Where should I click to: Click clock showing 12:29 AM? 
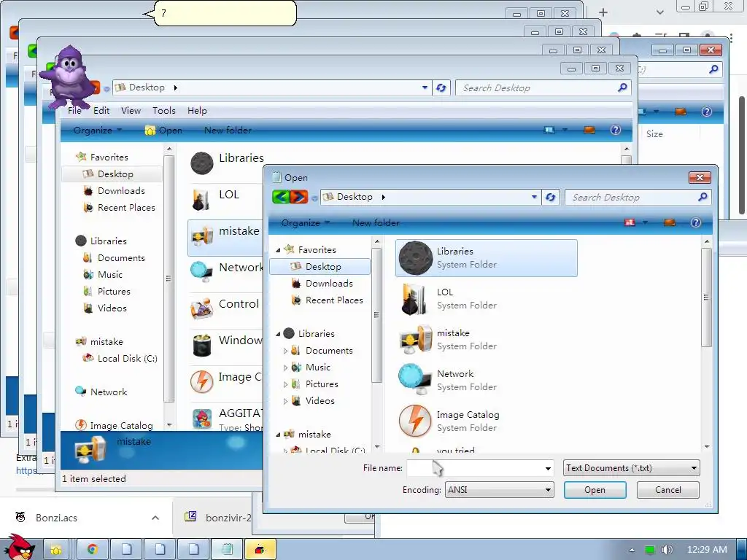pyautogui.click(x=707, y=550)
